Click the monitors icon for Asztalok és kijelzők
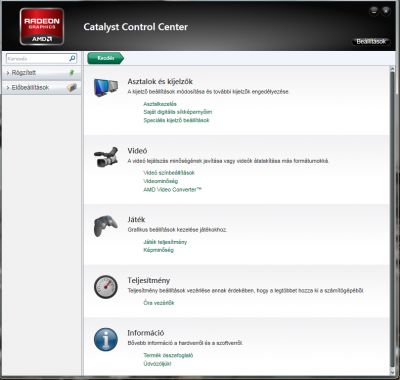Screen dimensions: 400x380 pyautogui.click(x=106, y=88)
